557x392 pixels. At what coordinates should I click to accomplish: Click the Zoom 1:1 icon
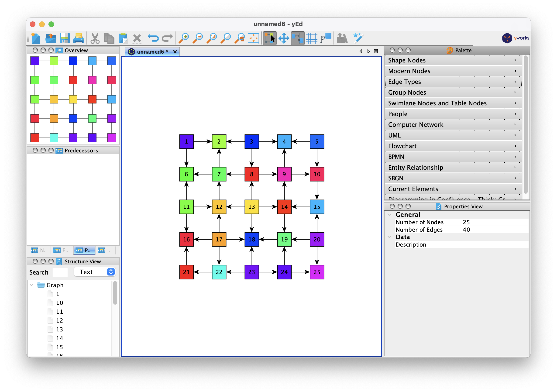[x=212, y=38]
